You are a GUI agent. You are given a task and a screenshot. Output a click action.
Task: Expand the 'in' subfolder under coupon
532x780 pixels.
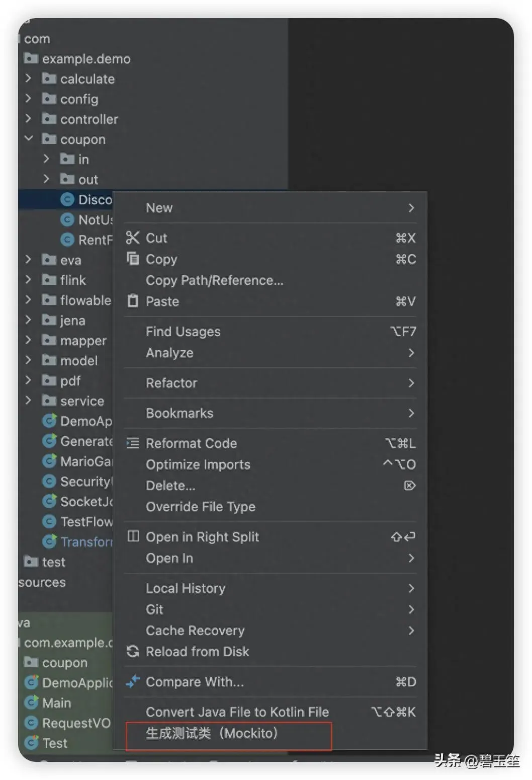pyautogui.click(x=47, y=159)
